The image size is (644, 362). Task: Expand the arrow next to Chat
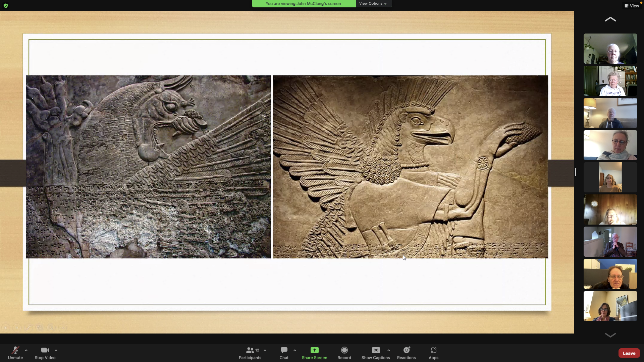295,350
